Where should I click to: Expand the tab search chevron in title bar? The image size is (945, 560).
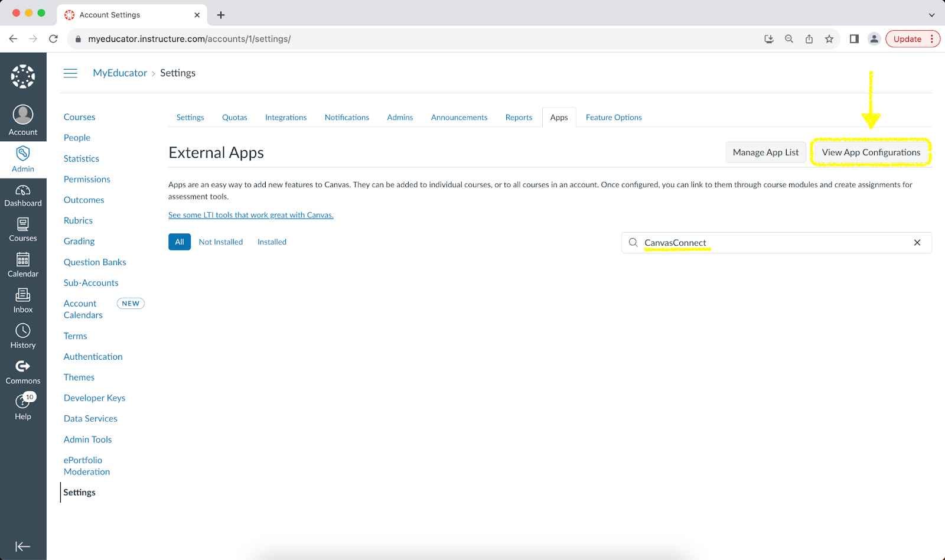tap(931, 15)
